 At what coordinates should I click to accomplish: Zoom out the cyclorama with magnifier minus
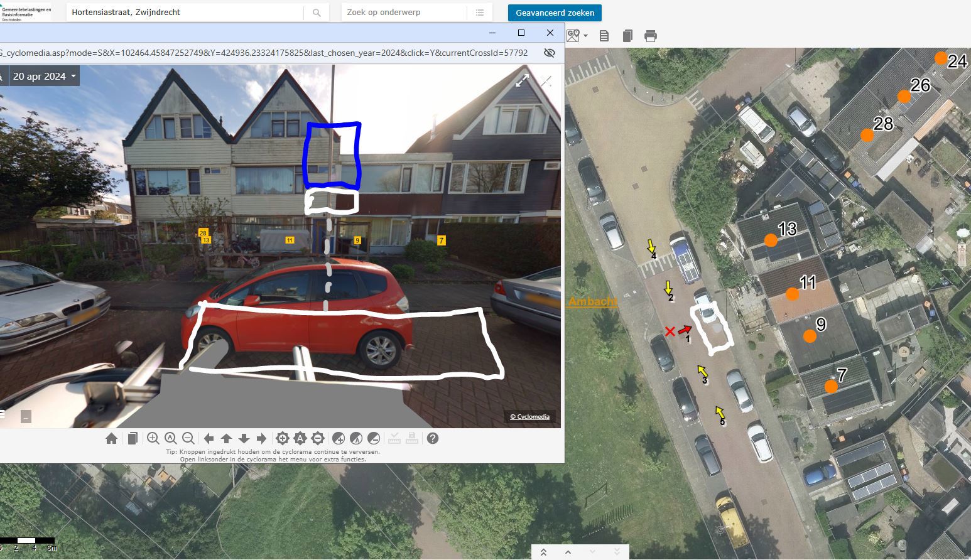(188, 438)
